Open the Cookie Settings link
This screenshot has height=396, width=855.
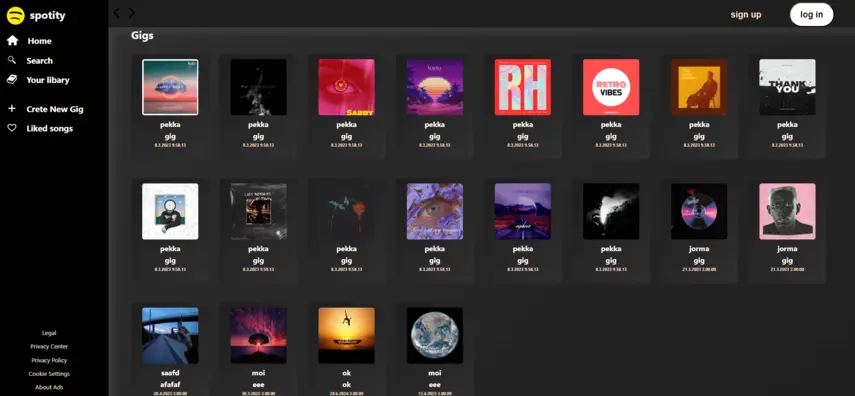49,374
